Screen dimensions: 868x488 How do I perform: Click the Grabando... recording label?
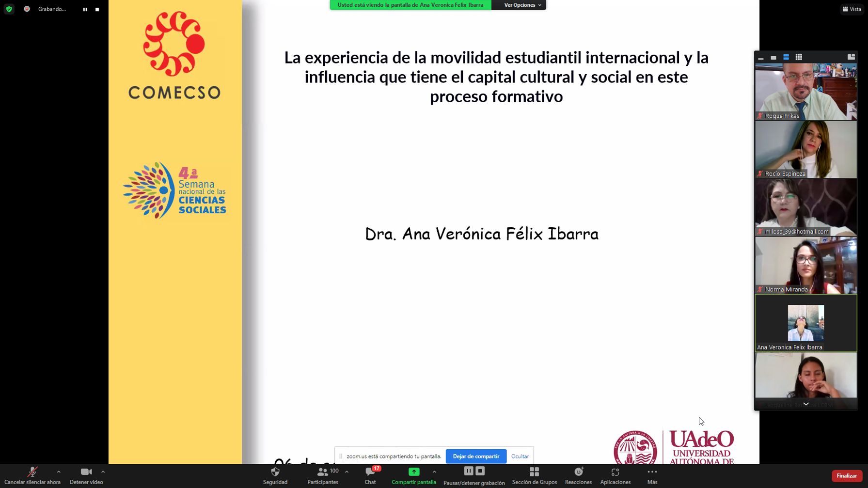52,9
